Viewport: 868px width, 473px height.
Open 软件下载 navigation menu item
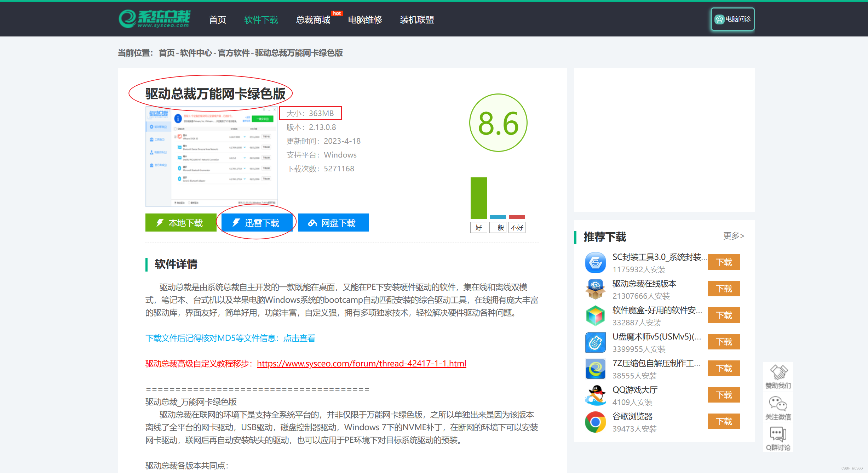coord(261,20)
